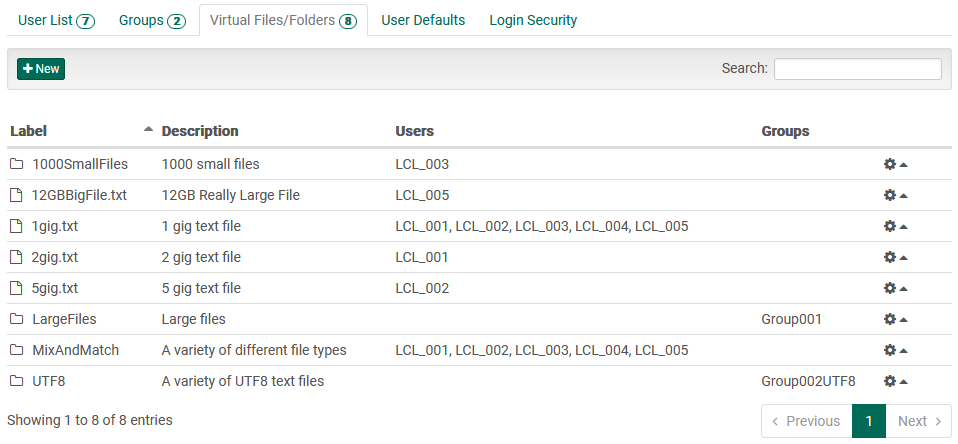Click the folder icon for 1000SmallFiles
Image resolution: width=958 pixels, height=444 pixels.
tap(16, 164)
